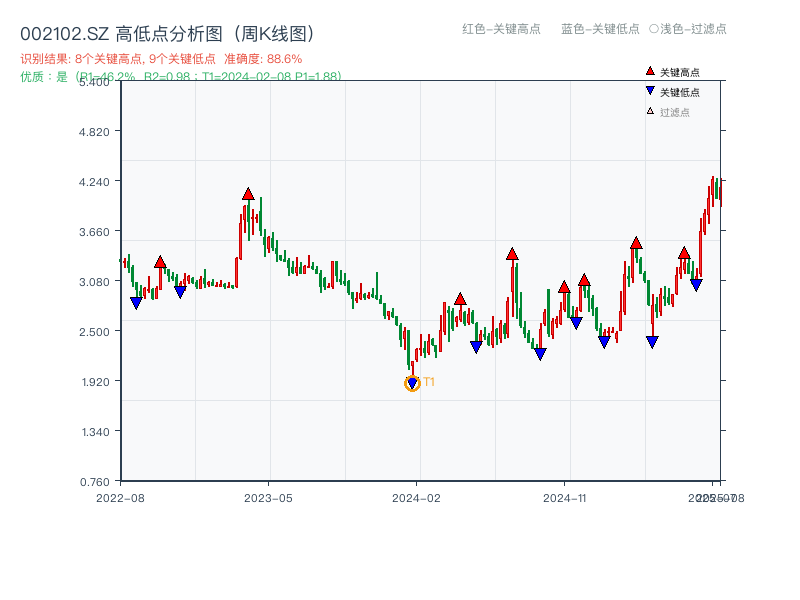Click y-axis label 2.500
The width and height of the screenshot is (800, 600).
click(94, 332)
